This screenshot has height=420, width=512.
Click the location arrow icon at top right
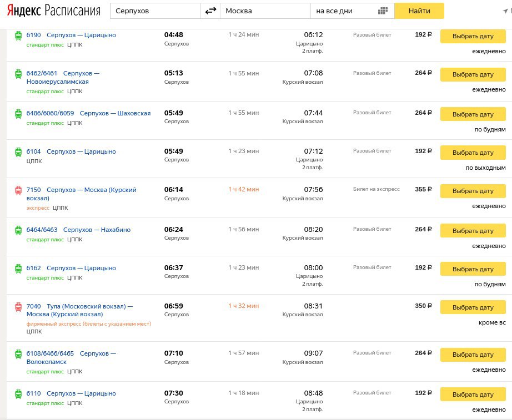[x=505, y=11]
